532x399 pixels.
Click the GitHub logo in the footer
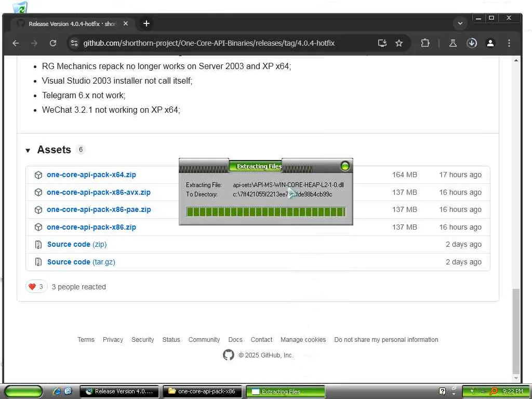pyautogui.click(x=229, y=355)
